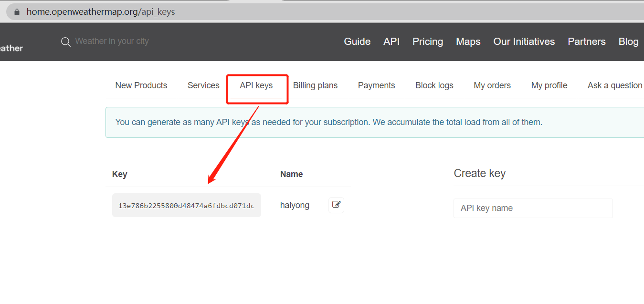
Task: Open the Partners nav link
Action: (587, 42)
